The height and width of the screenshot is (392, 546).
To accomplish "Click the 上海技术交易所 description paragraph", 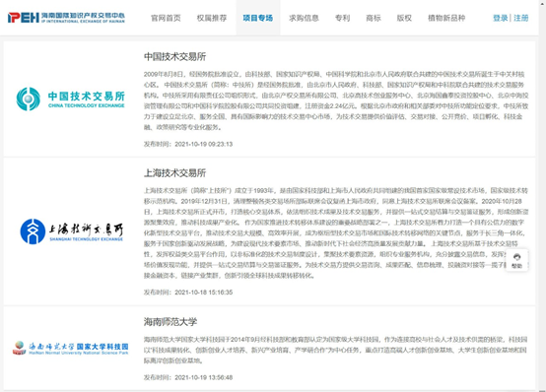I will point(336,232).
